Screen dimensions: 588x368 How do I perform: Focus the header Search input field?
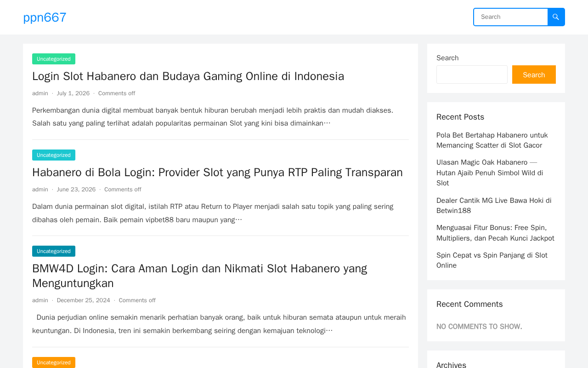[x=511, y=17]
